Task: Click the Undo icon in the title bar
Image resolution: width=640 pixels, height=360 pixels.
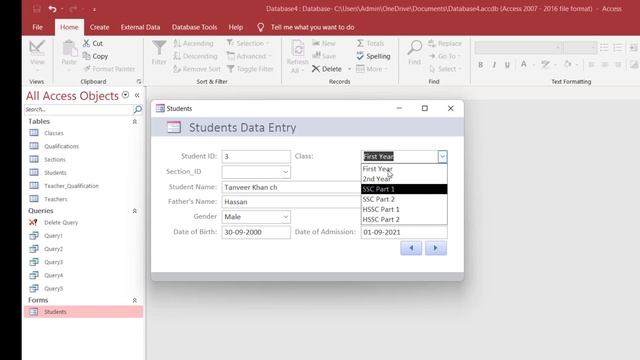Action: point(52,9)
